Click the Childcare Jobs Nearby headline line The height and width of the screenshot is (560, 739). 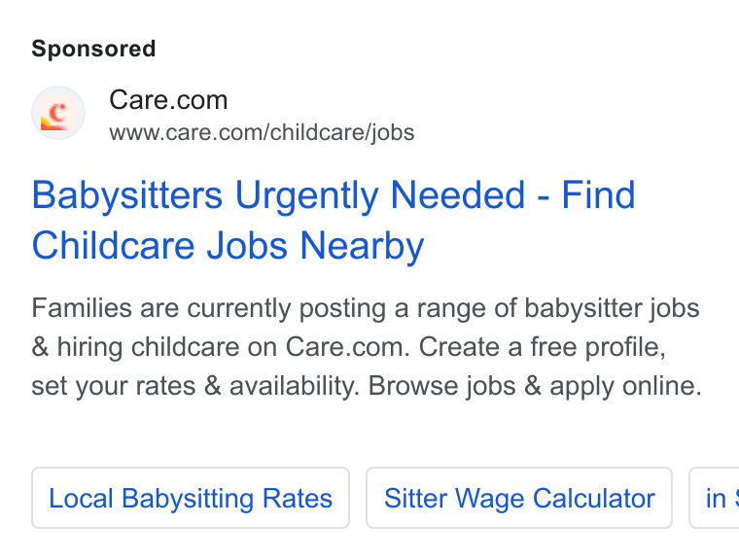pyautogui.click(x=228, y=246)
